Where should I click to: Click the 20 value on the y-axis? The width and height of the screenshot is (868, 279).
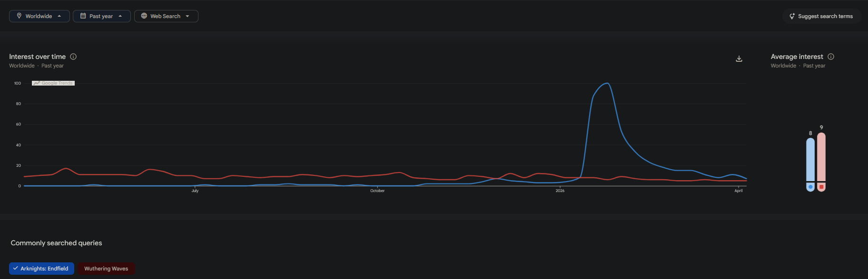[x=19, y=165]
